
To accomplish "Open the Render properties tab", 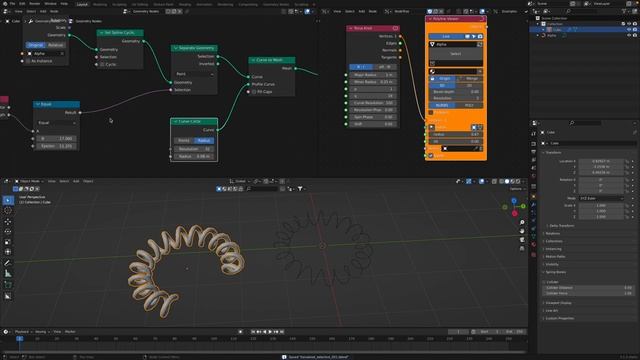I will point(533,144).
